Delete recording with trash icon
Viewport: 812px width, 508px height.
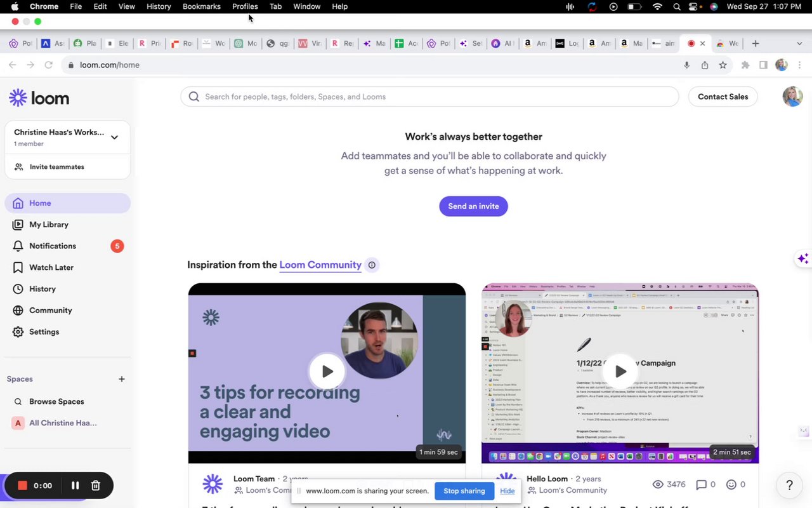coord(96,486)
